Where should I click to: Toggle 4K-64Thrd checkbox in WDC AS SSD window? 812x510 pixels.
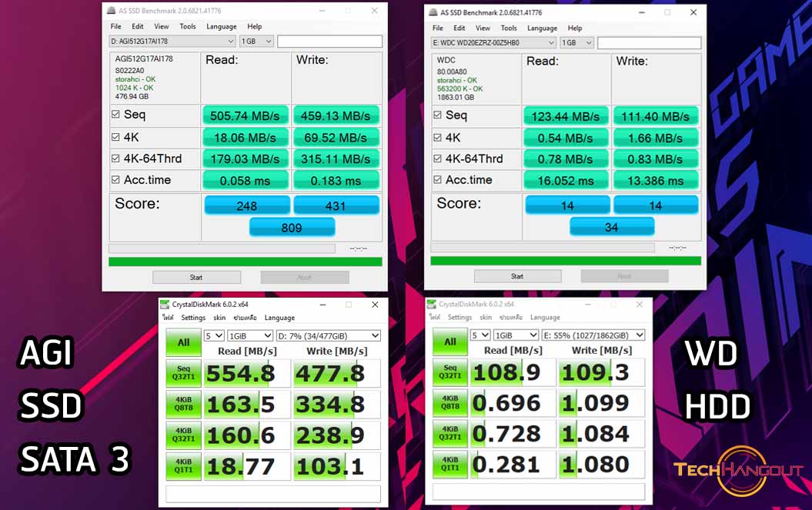pos(438,158)
